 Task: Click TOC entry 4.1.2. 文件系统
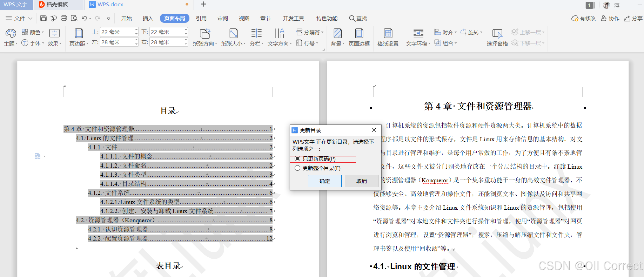click(180, 193)
